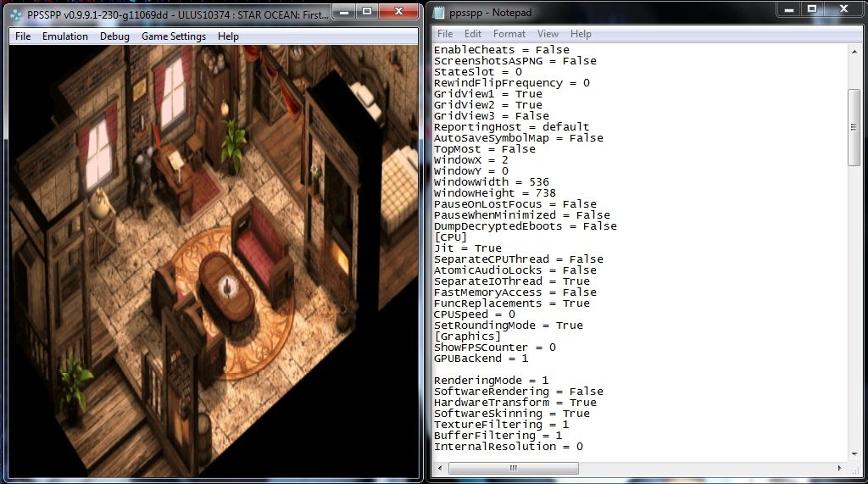Open the Help menu in PPSSPP

tap(228, 36)
